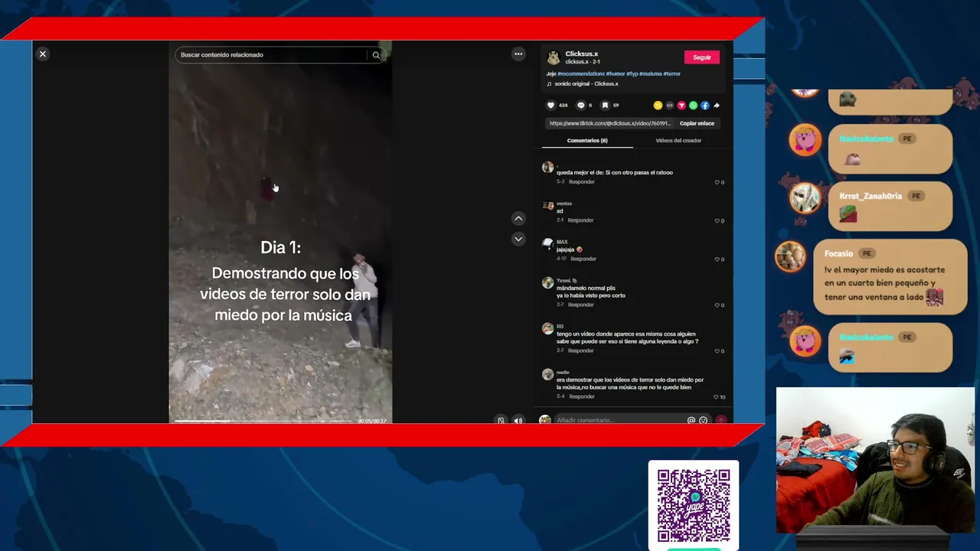Open ventas commenter avatar
The image size is (980, 551).
pos(547,206)
